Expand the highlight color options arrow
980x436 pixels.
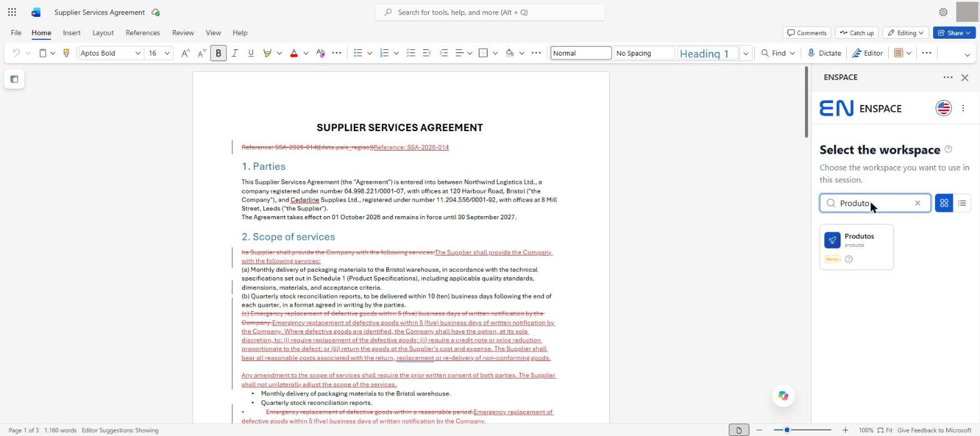click(279, 53)
